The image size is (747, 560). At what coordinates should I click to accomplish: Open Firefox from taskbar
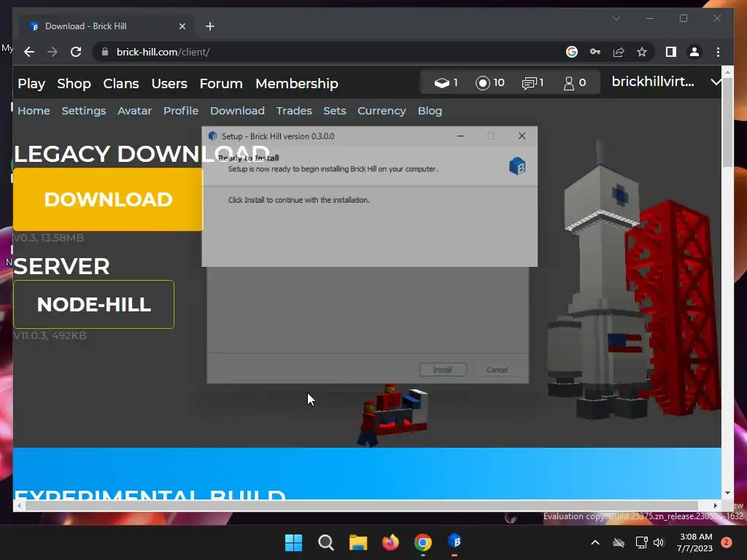click(x=391, y=542)
